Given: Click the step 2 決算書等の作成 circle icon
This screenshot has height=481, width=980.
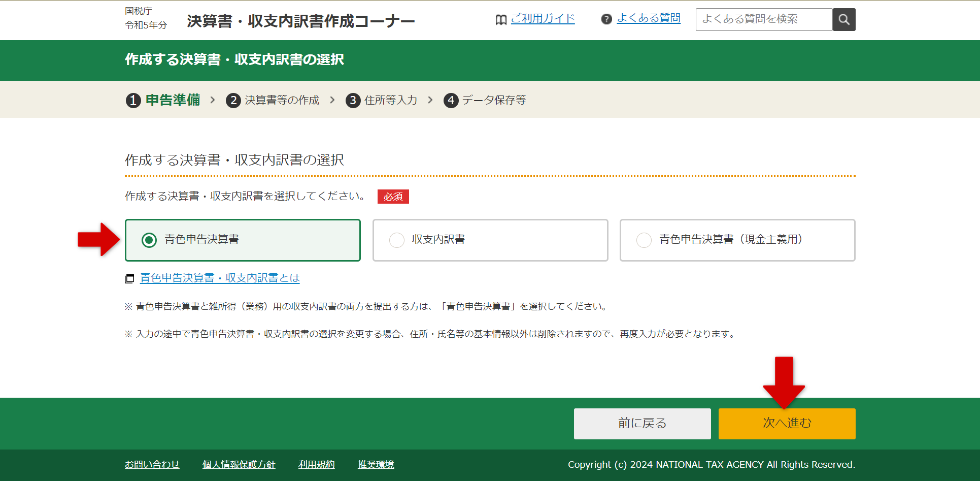Looking at the screenshot, I should pyautogui.click(x=233, y=100).
